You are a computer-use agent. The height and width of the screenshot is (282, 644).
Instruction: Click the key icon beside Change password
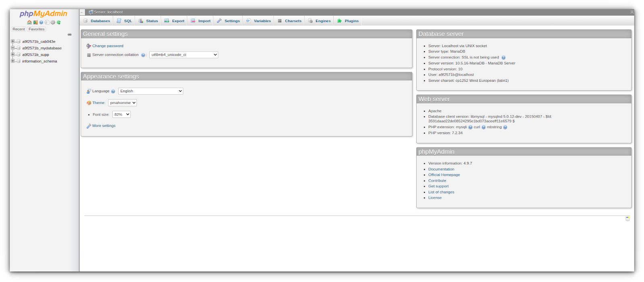(x=89, y=46)
